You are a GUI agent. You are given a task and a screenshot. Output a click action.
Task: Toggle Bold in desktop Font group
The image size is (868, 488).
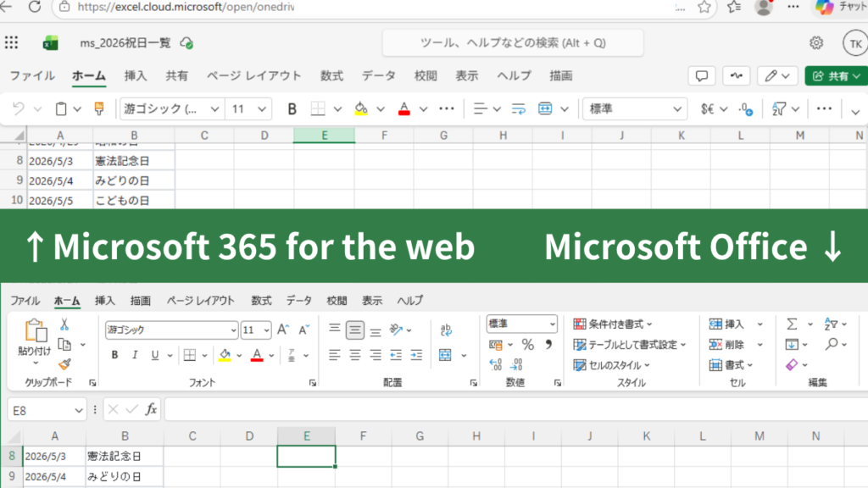coord(114,355)
